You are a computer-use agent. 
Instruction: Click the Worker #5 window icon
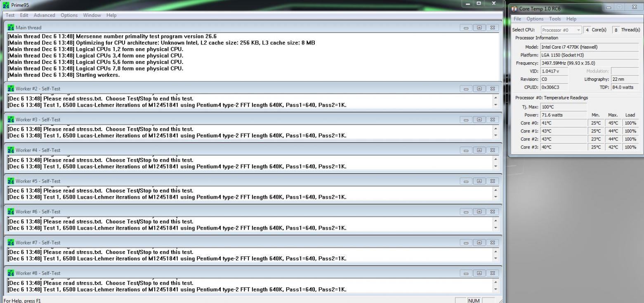(x=11, y=181)
